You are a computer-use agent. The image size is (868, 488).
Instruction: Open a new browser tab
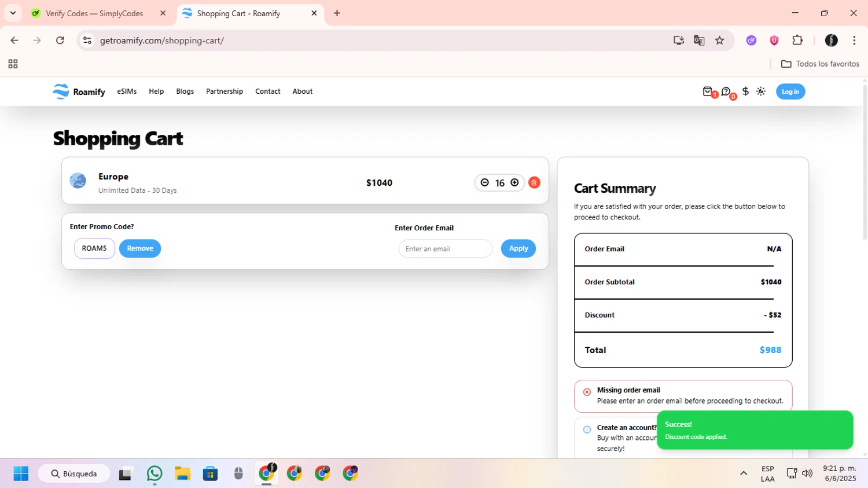(x=337, y=13)
